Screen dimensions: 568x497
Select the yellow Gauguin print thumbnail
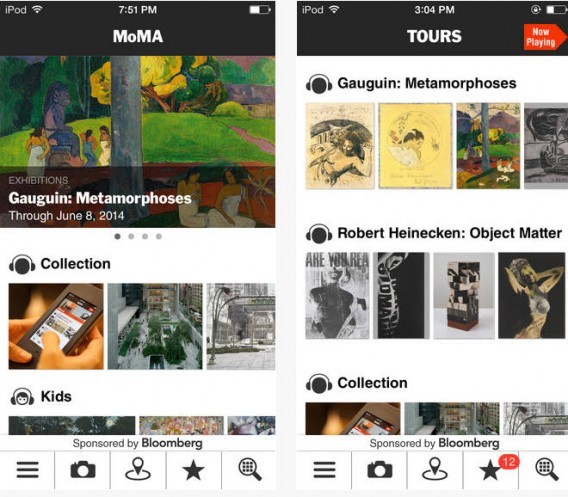coord(415,146)
